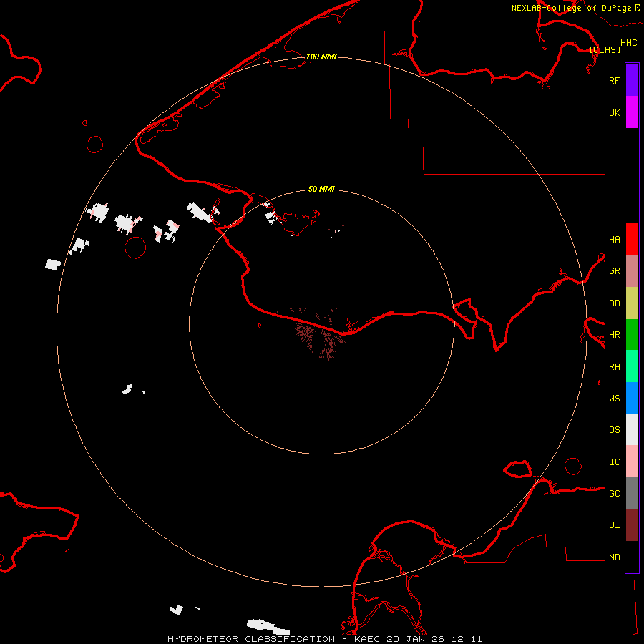Select the DS white legend swatch
644x644 pixels.
[x=632, y=429]
